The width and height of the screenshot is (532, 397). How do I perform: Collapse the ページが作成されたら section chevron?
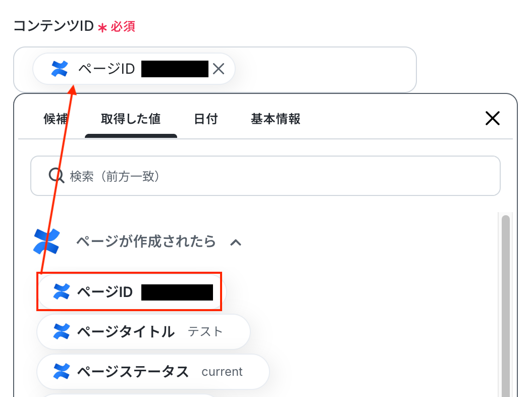coord(236,242)
